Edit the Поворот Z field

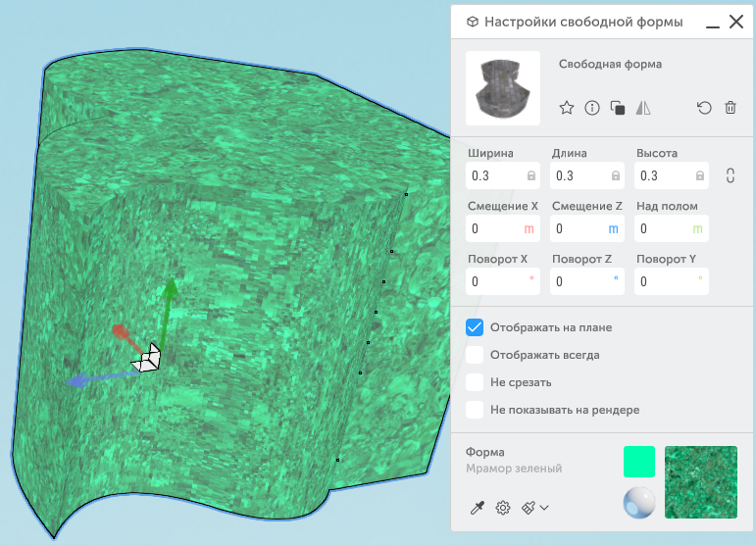pos(587,281)
